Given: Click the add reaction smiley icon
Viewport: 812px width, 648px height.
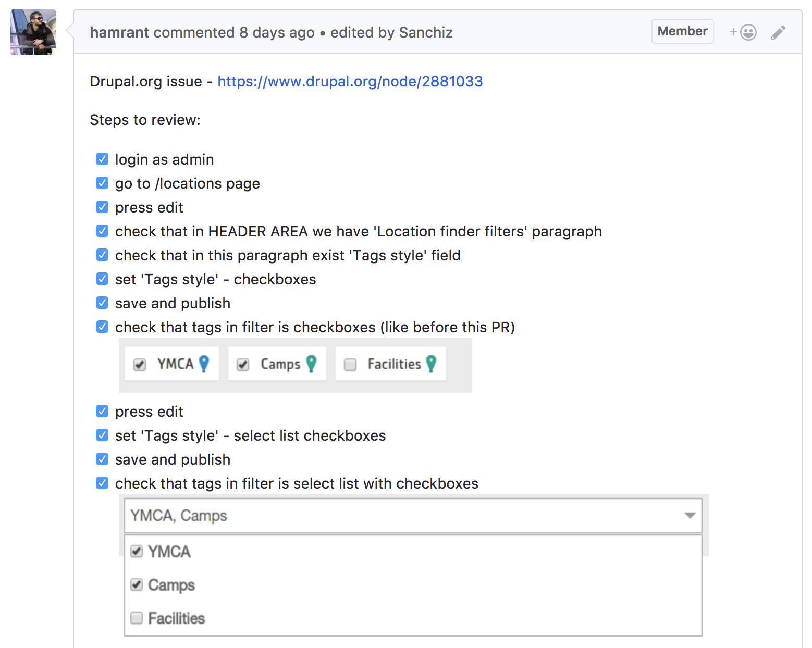Looking at the screenshot, I should click(748, 32).
